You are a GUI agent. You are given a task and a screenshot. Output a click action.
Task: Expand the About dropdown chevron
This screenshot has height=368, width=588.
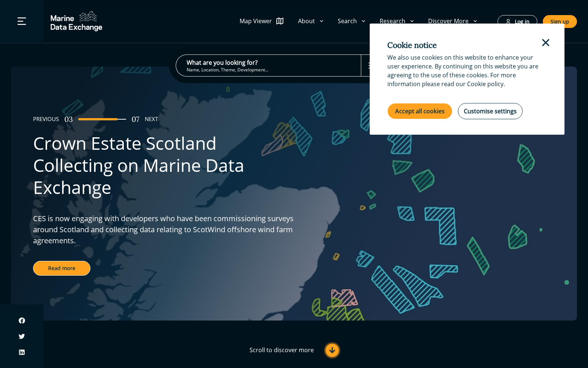(322, 21)
